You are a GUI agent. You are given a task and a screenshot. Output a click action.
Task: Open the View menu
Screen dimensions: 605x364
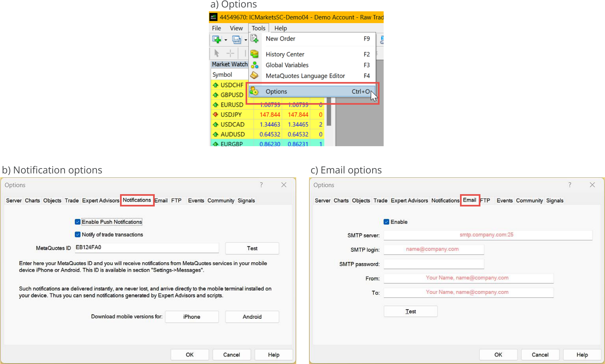click(x=236, y=28)
